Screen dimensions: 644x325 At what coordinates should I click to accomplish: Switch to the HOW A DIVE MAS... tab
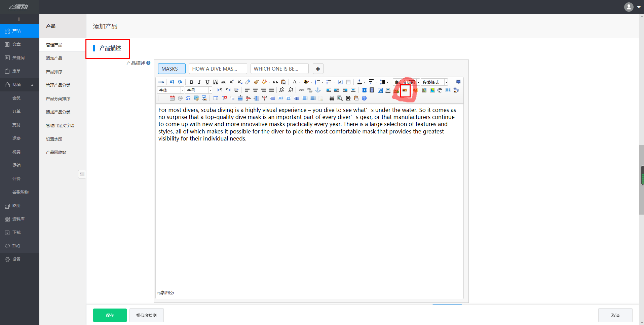[218, 69]
